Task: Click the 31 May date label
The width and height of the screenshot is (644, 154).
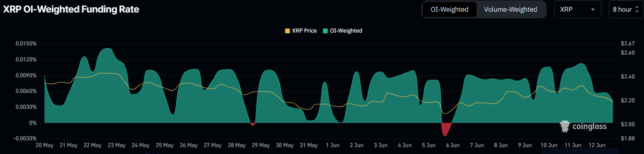Action: pyautogui.click(x=309, y=145)
